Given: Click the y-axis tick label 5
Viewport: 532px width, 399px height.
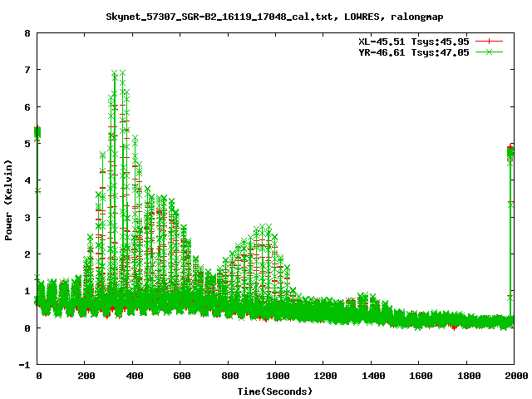Looking at the screenshot, I should pos(27,144).
